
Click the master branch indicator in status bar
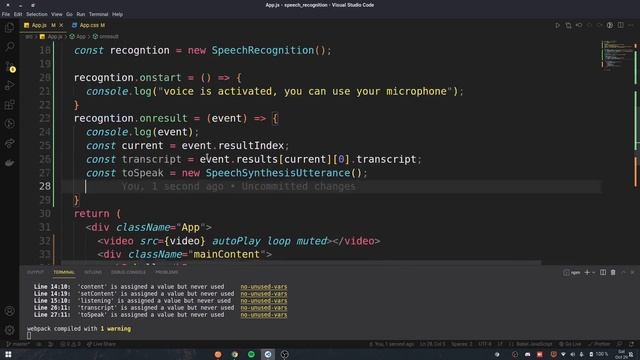point(18,344)
